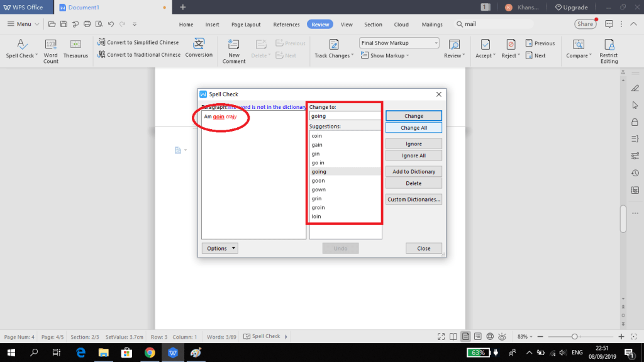Screen dimensions: 644x362
Task: Select the suggestion 'gown' from the list
Action: pos(319,189)
